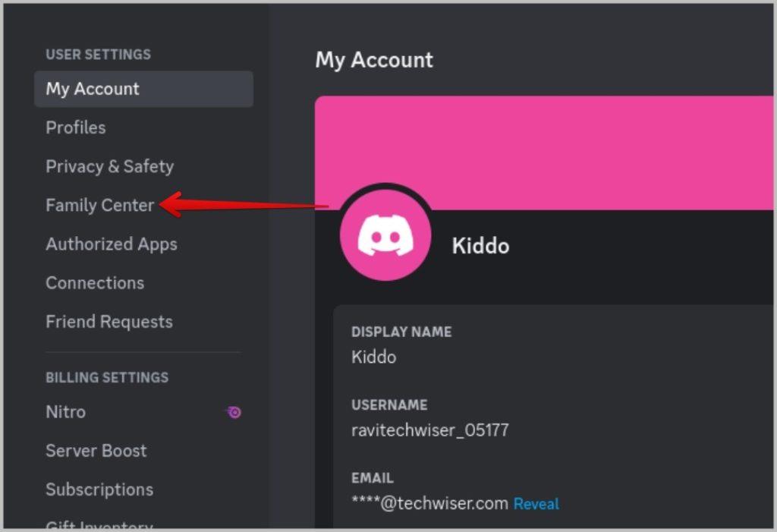Click the EMAIL label

372,478
